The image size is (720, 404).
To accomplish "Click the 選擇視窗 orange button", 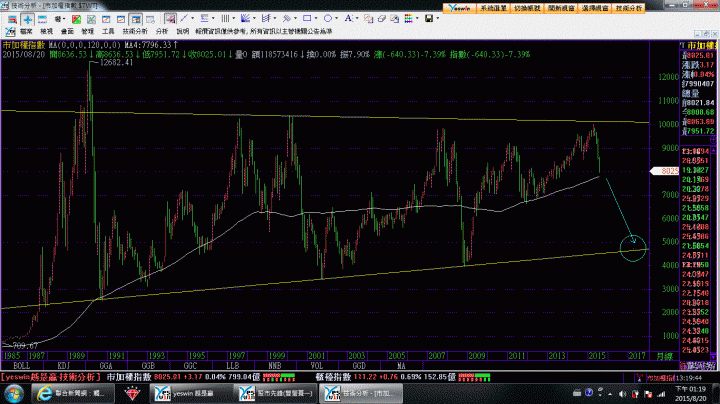I will coord(595,8).
